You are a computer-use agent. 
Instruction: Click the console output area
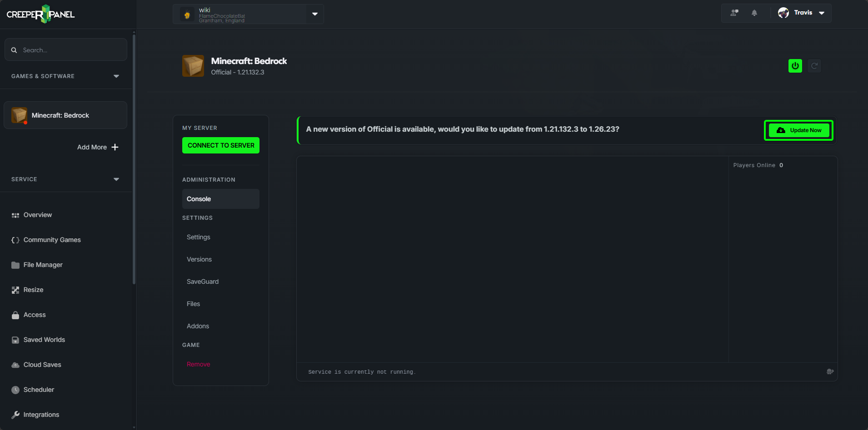(512, 259)
